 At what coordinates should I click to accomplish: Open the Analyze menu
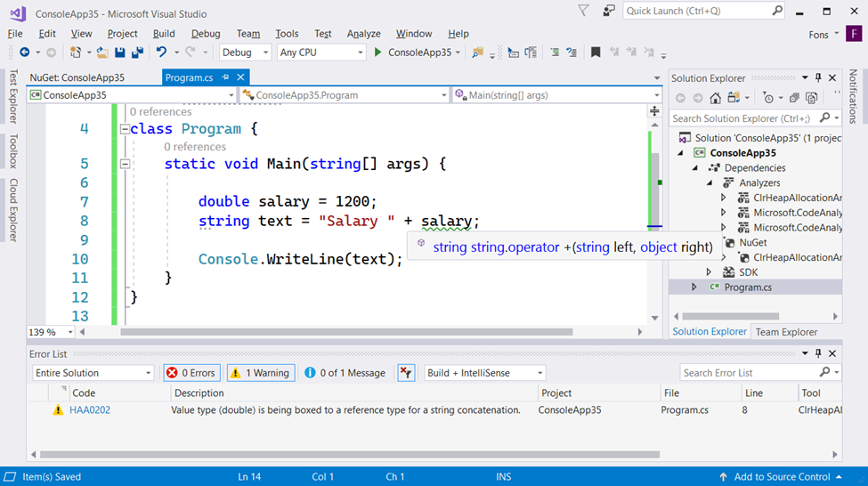[364, 34]
